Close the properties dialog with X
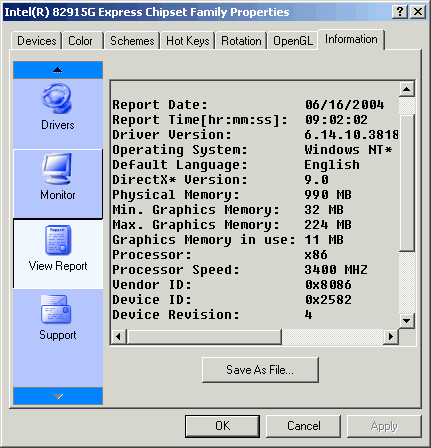Screen dimensions: 431x448 coord(418,12)
